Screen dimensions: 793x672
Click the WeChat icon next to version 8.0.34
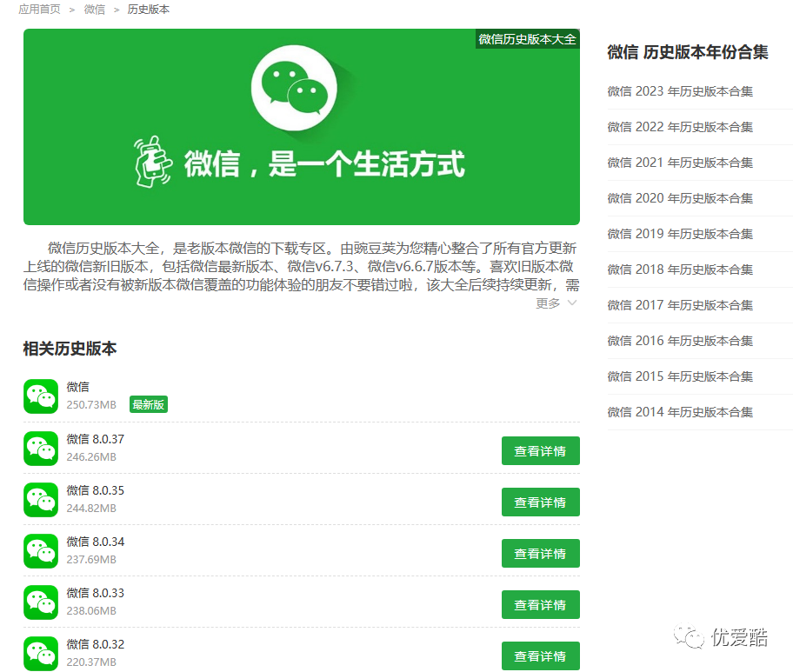click(x=41, y=553)
